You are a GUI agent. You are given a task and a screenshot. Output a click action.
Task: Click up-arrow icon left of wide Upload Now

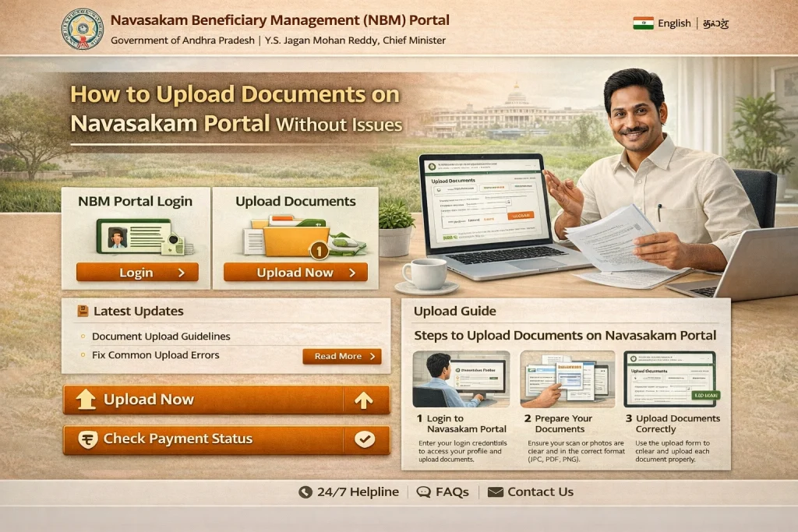tap(86, 400)
